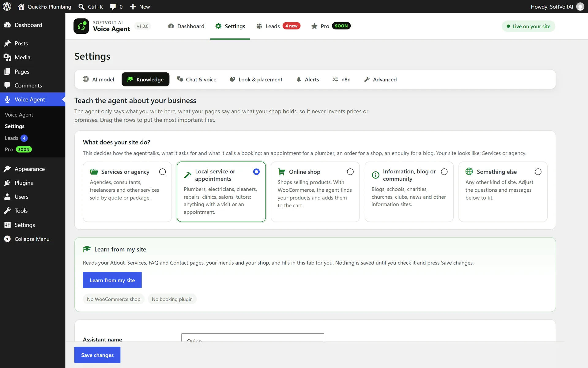Switch to the Alerts tab
This screenshot has height=368, width=588.
(x=308, y=79)
